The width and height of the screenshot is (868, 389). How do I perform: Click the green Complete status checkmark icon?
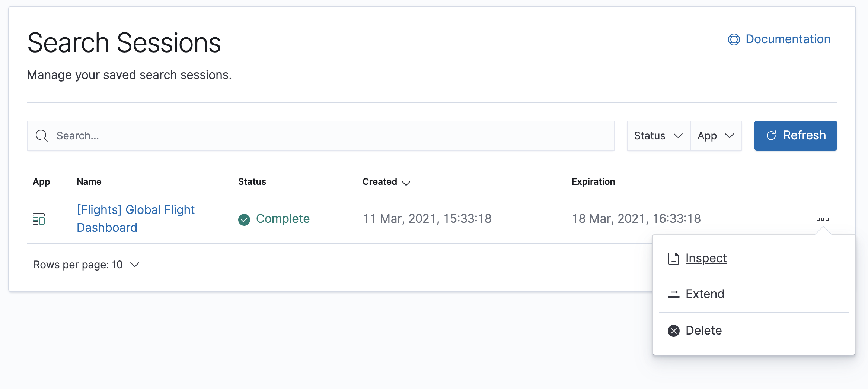244,220
